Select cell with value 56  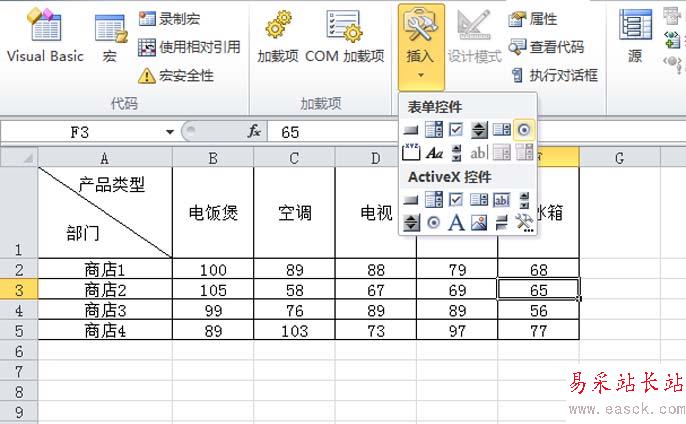(539, 310)
